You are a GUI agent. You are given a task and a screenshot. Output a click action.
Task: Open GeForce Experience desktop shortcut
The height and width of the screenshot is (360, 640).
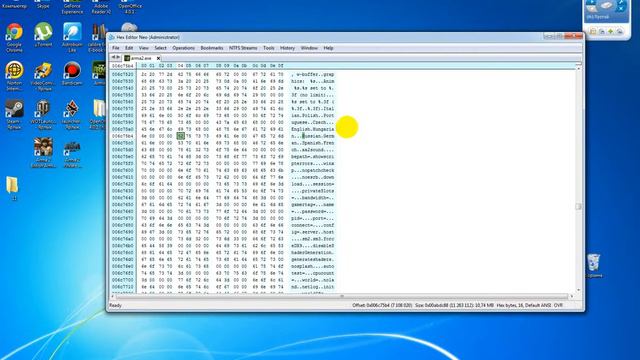[x=72, y=7]
